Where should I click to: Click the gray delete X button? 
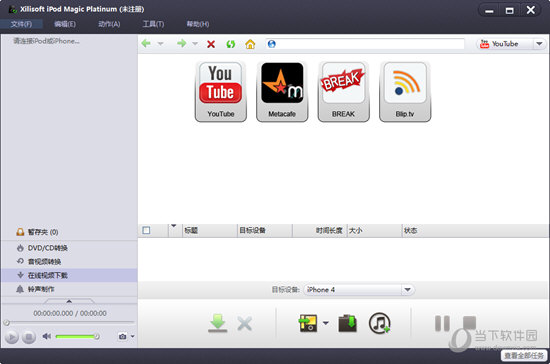click(x=244, y=324)
